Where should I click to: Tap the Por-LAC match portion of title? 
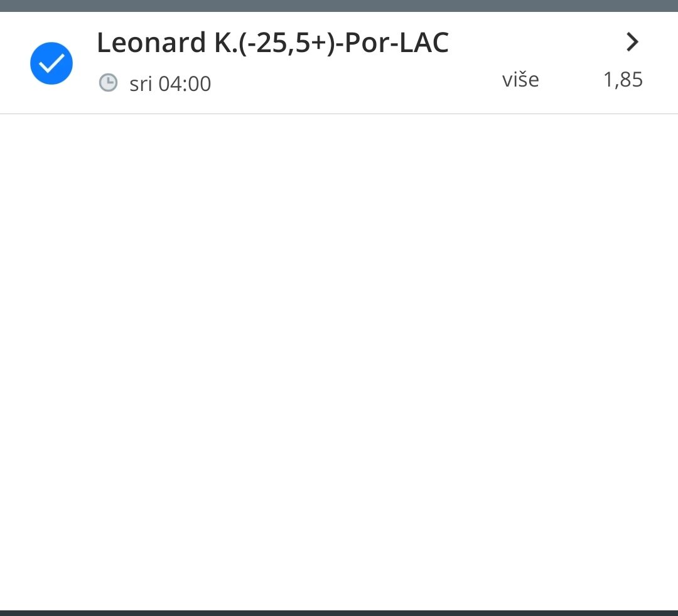[397, 43]
